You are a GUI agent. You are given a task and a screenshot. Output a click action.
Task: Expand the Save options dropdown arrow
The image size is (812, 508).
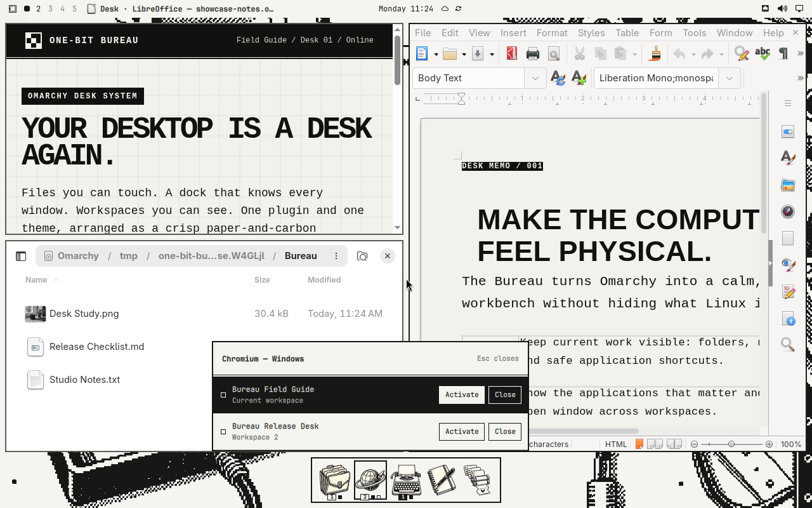click(492, 55)
